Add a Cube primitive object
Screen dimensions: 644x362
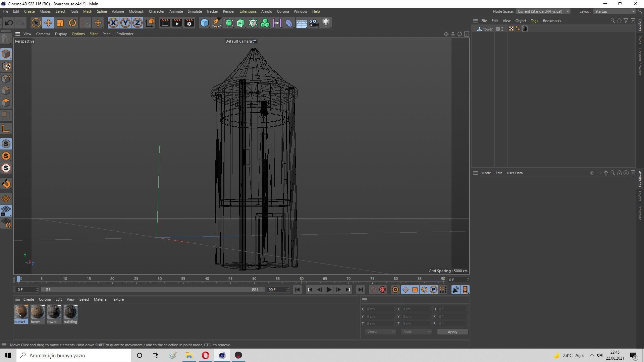pyautogui.click(x=204, y=23)
